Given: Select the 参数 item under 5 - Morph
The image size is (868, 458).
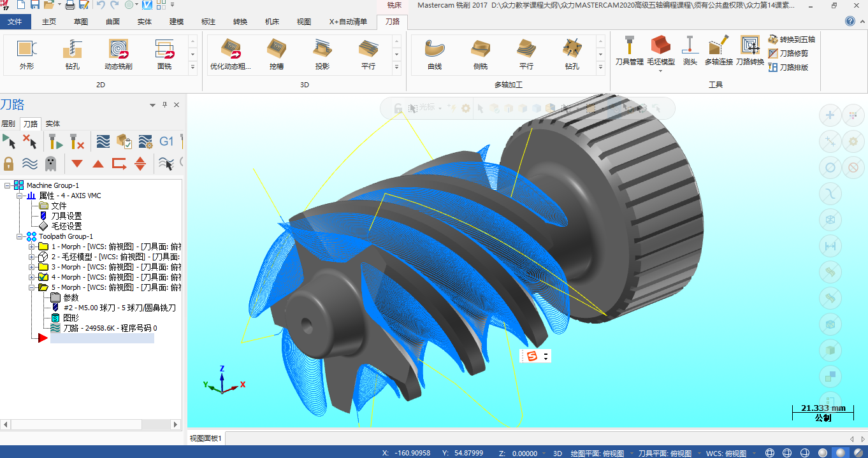Looking at the screenshot, I should pyautogui.click(x=71, y=297).
